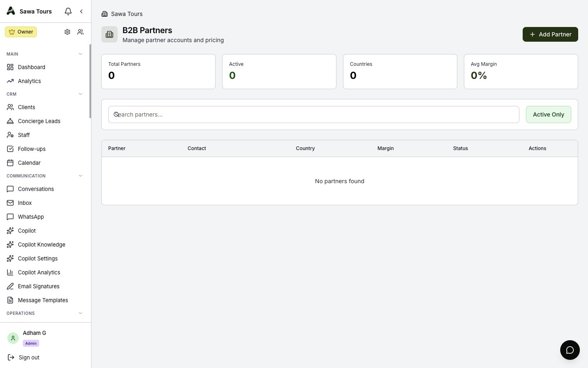
Task: Open the team members icon beside the gear
Action: click(80, 32)
